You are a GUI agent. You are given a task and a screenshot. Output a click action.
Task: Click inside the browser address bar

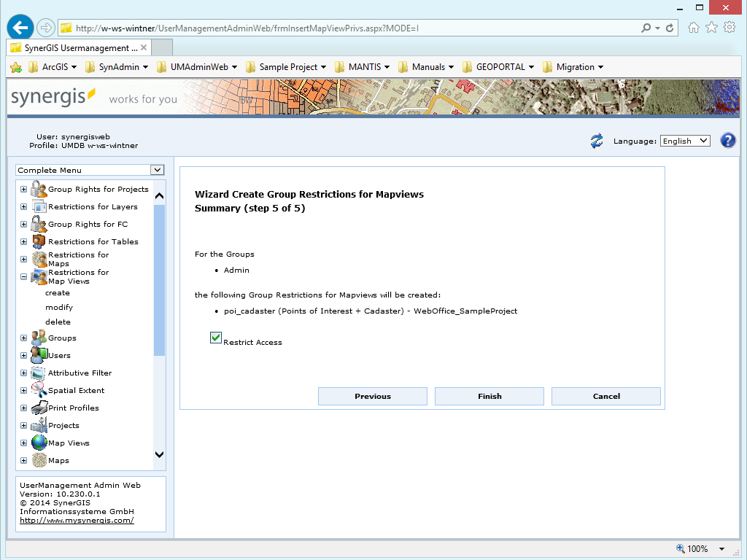[292, 27]
